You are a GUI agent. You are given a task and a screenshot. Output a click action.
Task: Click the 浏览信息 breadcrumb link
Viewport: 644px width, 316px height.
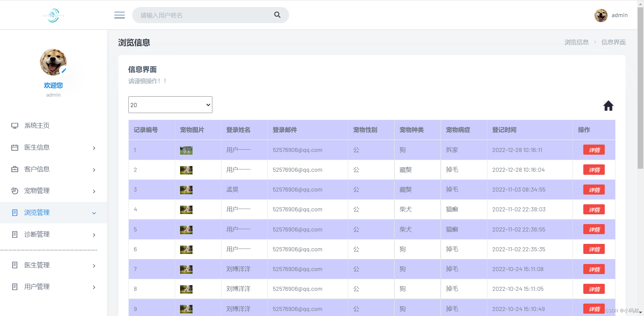point(577,42)
